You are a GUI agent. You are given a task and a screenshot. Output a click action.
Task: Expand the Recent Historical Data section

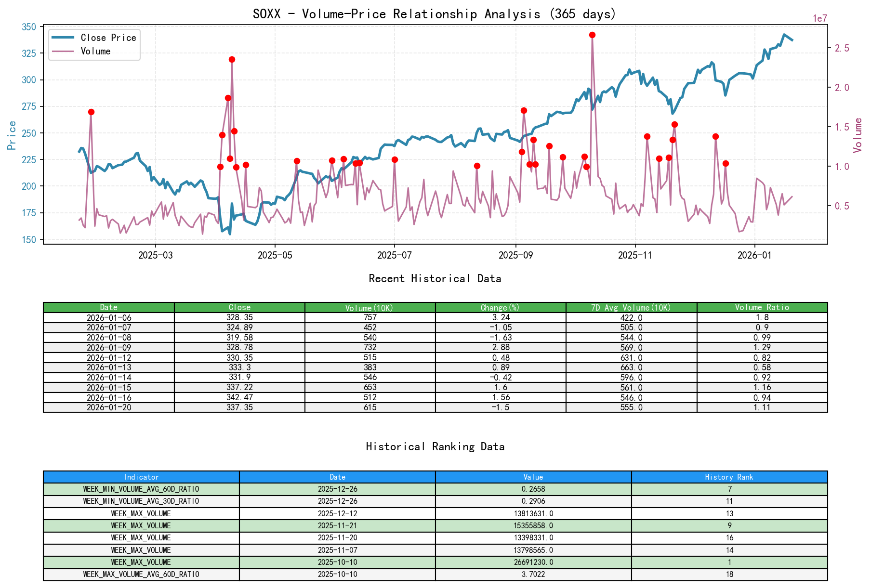coord(435,278)
